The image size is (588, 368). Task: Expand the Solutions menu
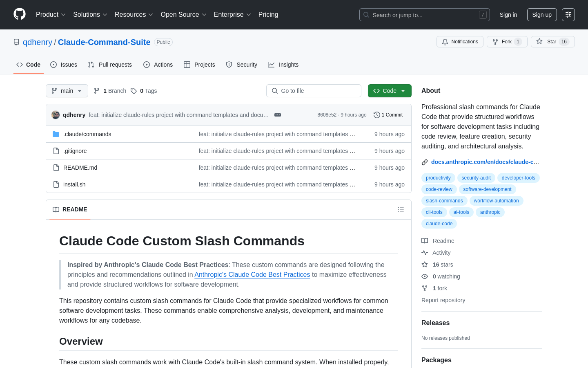[90, 15]
